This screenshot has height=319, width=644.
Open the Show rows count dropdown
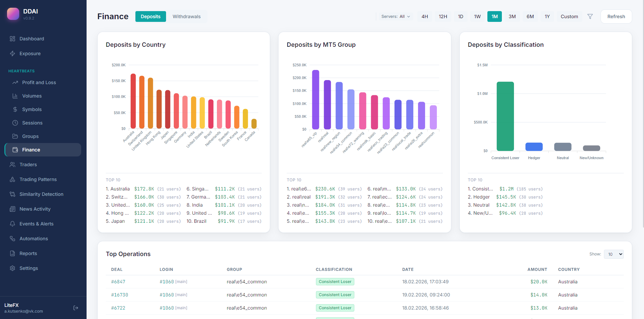(614, 254)
